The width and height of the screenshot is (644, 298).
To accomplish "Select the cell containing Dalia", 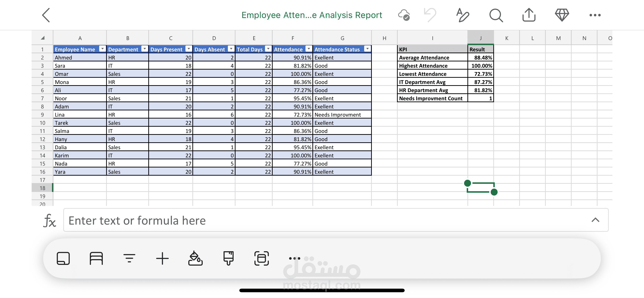I will (x=80, y=147).
